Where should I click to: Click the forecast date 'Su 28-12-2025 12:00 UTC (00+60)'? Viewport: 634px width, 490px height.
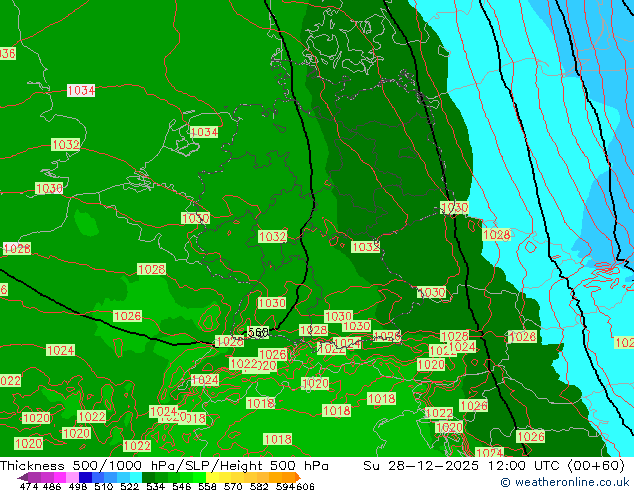point(494,465)
